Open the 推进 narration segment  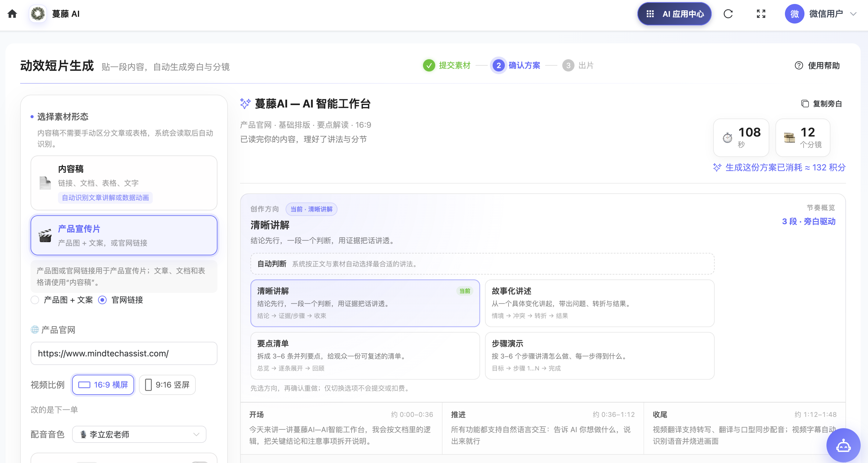click(543, 428)
